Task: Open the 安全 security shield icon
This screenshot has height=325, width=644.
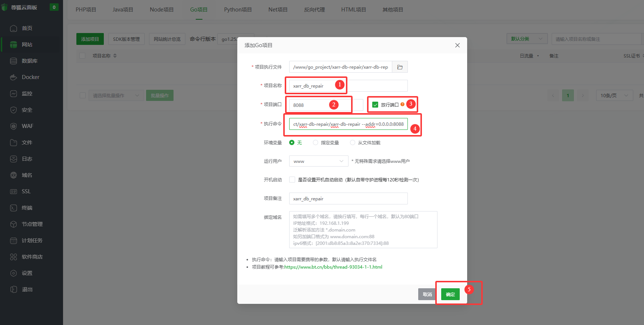Action: coord(14,110)
